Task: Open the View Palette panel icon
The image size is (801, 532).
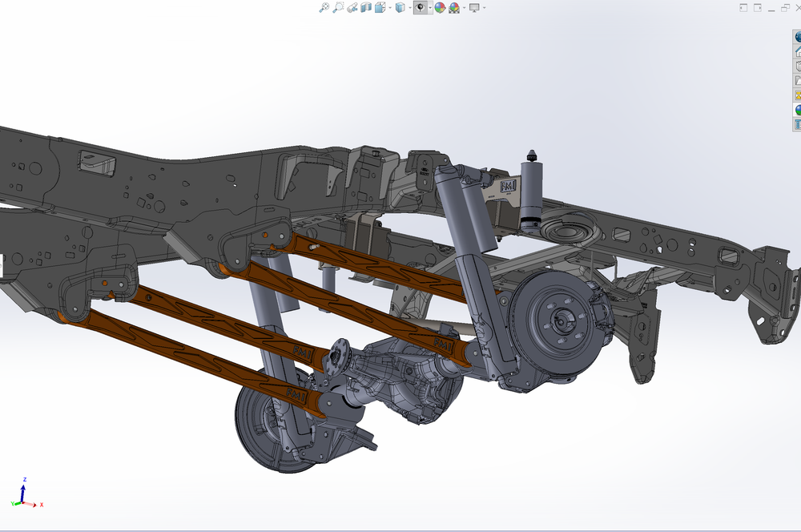Action: tap(795, 95)
